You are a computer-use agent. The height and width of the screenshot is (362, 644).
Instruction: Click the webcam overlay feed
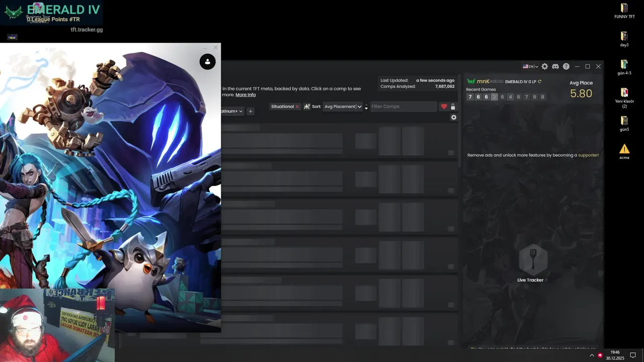coord(57,325)
